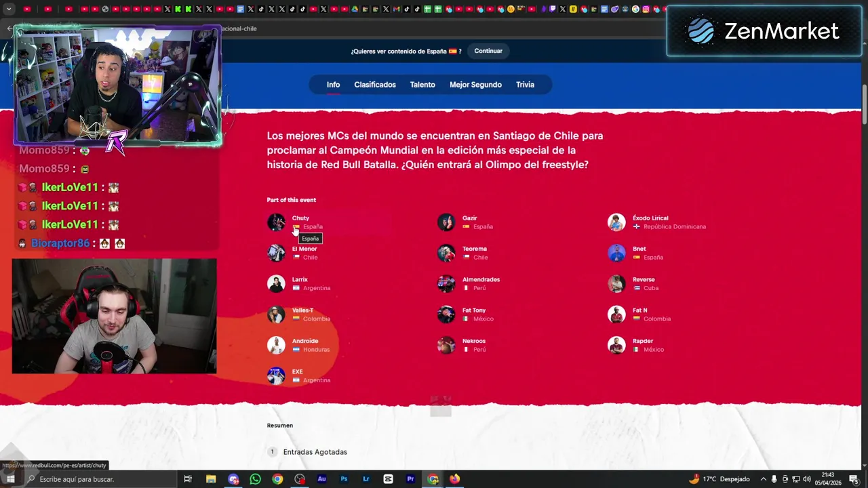The height and width of the screenshot is (488, 868).
Task: Click Nekroos' avatar picture
Action: [446, 345]
